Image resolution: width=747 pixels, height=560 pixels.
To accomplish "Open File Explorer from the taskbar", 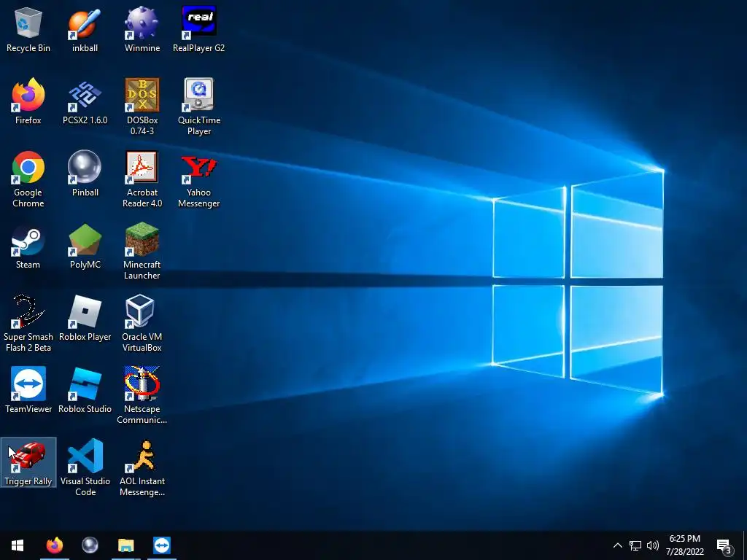I will [125, 545].
